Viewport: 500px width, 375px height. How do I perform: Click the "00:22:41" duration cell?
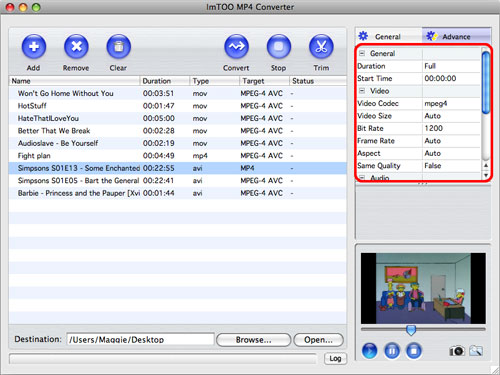click(159, 181)
